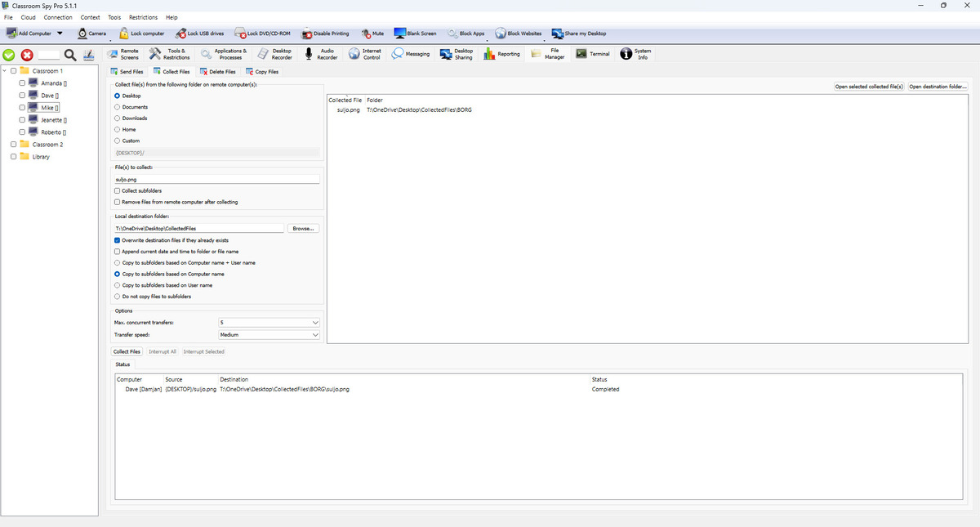Click the Mute toolbar button
The height and width of the screenshot is (527, 980).
point(367,33)
